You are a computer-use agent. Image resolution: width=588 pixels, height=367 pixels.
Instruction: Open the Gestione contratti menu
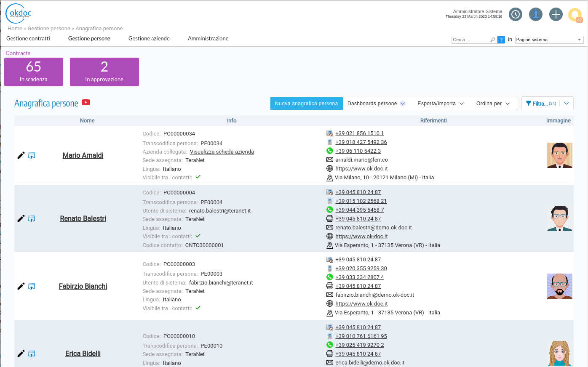[x=28, y=38]
